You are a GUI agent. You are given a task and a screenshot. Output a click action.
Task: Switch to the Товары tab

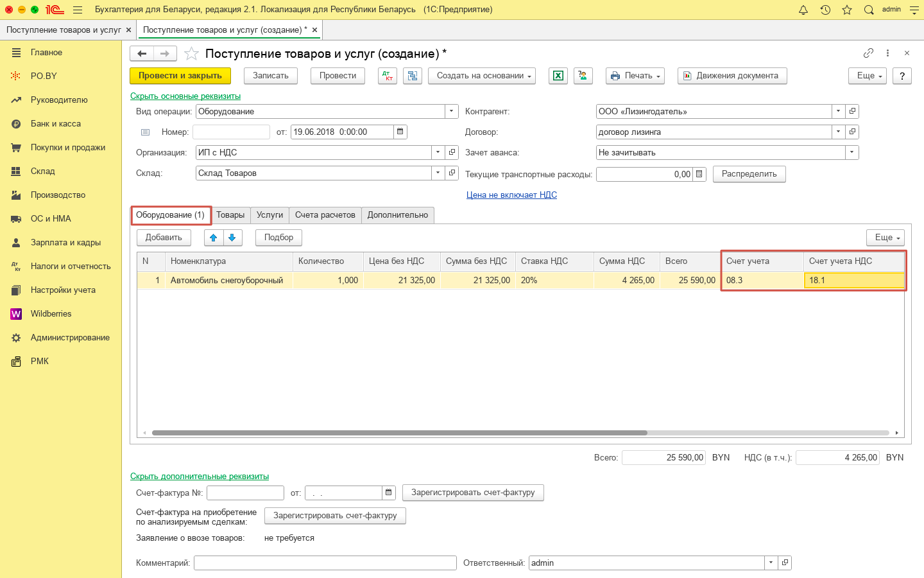click(x=230, y=215)
